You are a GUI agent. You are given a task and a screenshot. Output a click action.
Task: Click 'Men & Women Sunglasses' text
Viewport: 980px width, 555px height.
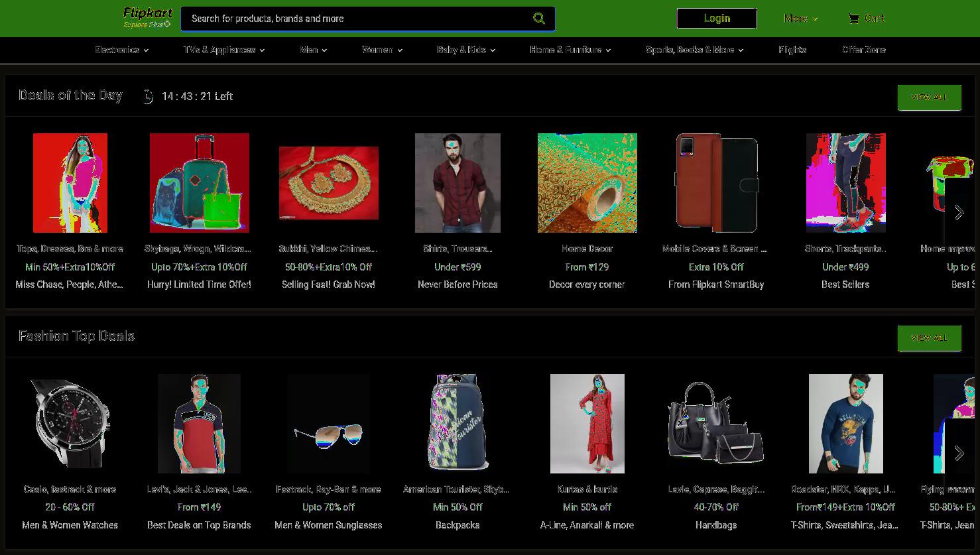[x=328, y=525]
